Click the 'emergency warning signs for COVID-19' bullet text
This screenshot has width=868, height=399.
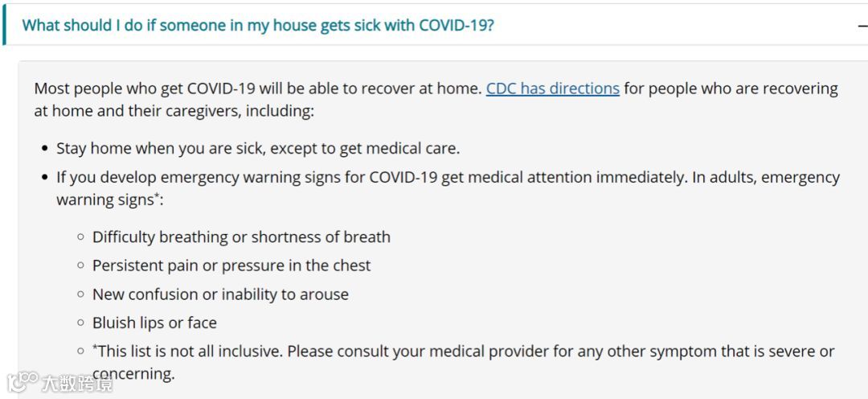click(x=448, y=188)
